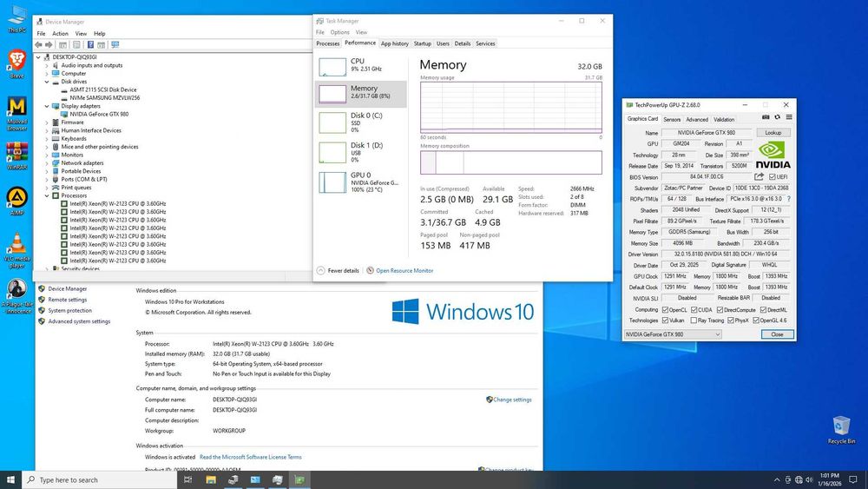Open the Recycle Bin desktop icon

coord(841,430)
